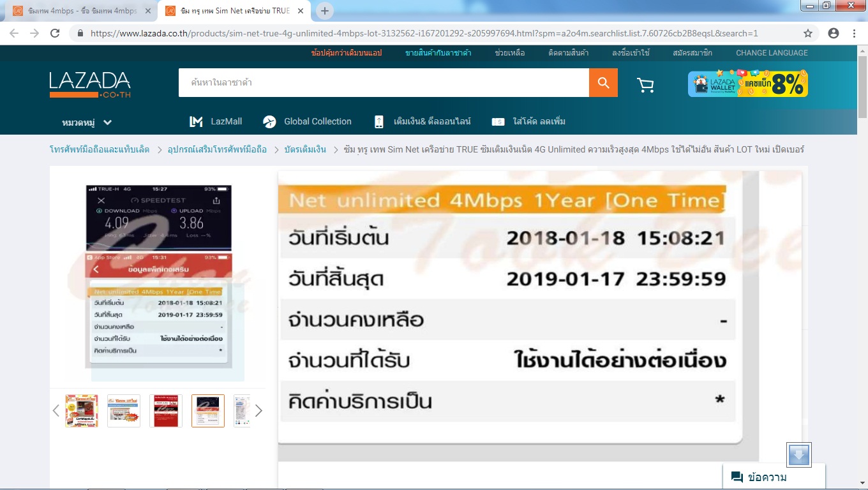Click ลงชื่อเข้าใช้ login link
The image size is (868, 490).
click(x=631, y=53)
